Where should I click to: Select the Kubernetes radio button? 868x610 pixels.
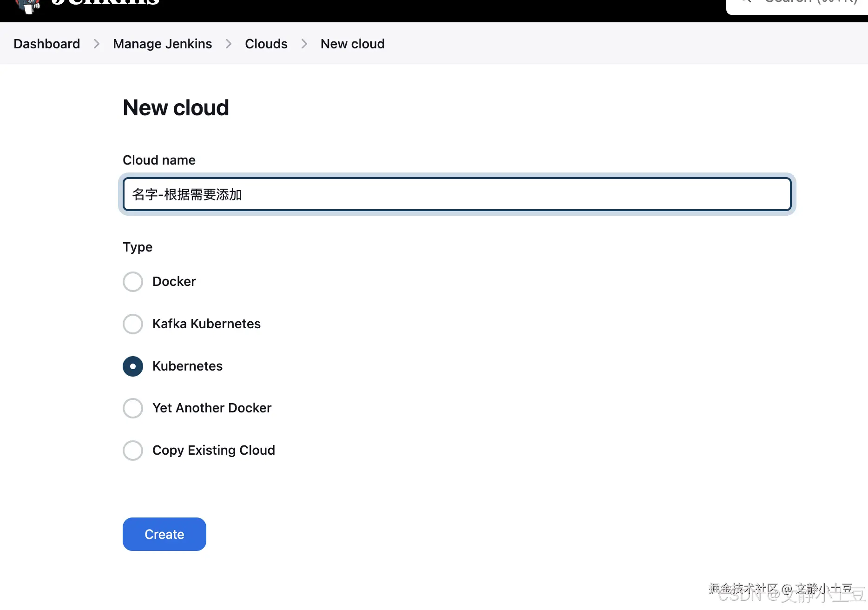click(x=133, y=366)
